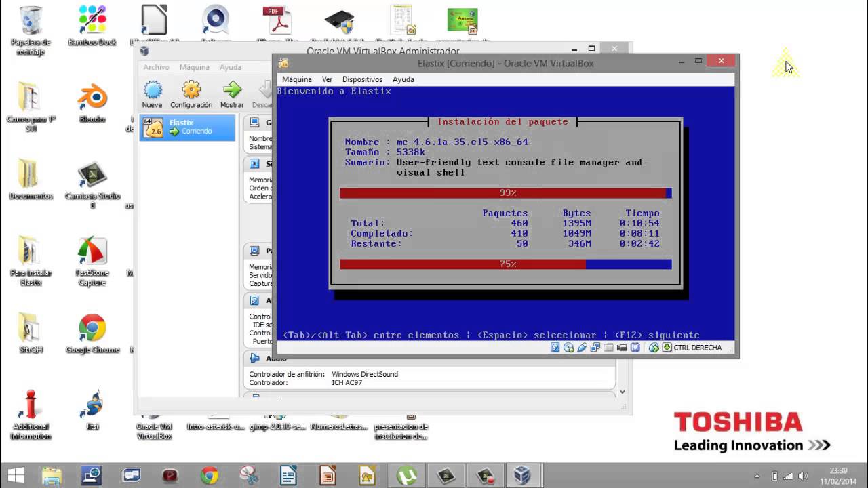Click USB devices icon in VM status bar

[582, 348]
